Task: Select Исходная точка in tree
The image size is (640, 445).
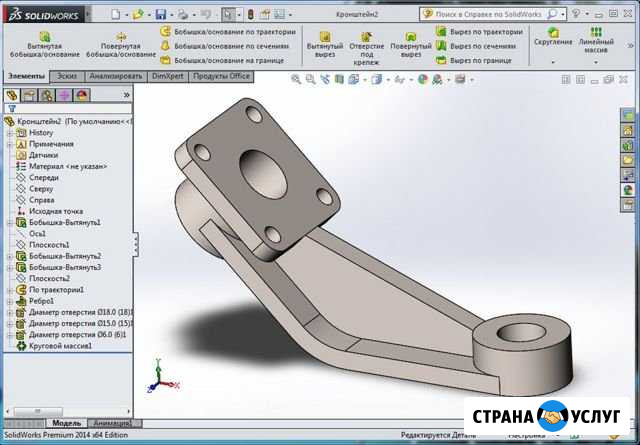Action: 50,211
